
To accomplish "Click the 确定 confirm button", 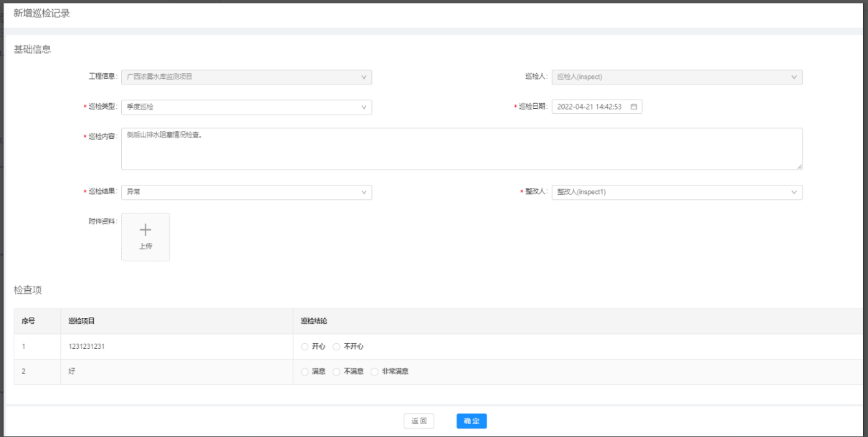I will click(471, 421).
